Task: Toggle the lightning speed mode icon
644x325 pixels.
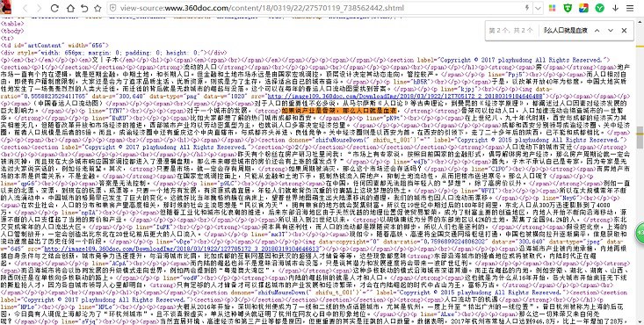Action: 527,8
